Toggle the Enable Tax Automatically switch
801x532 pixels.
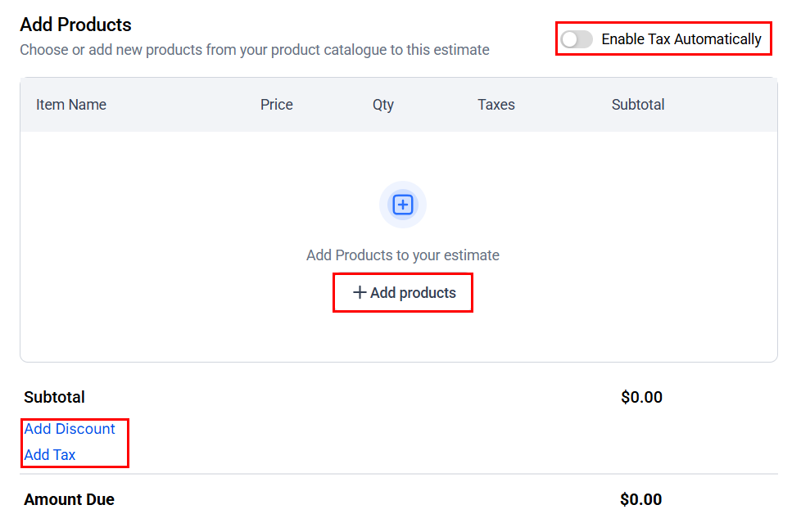click(577, 39)
